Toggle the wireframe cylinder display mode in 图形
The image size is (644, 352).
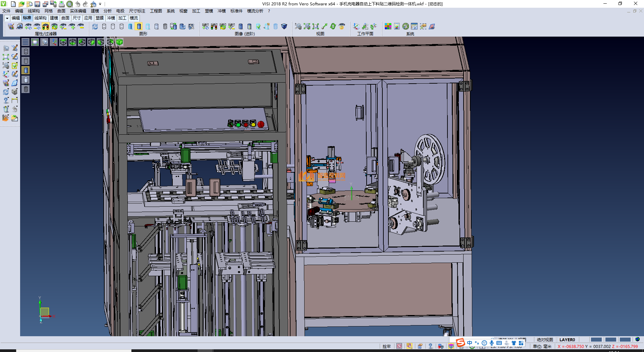(104, 27)
